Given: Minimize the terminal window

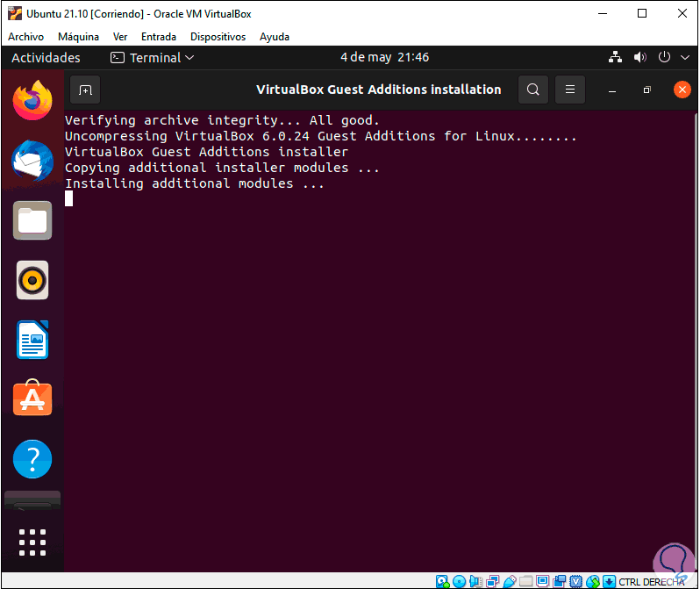Looking at the screenshot, I should click(x=612, y=90).
